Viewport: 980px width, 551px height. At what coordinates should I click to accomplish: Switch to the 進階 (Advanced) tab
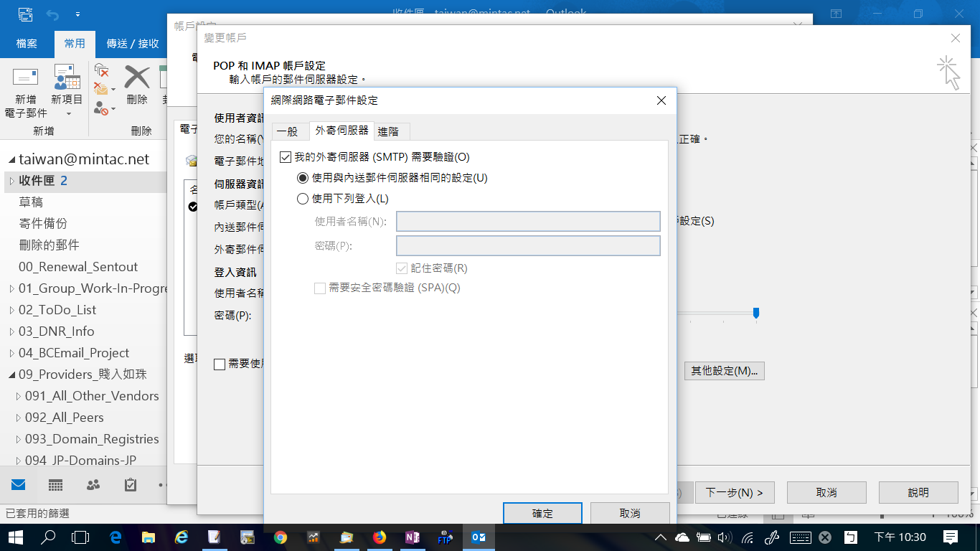(391, 131)
